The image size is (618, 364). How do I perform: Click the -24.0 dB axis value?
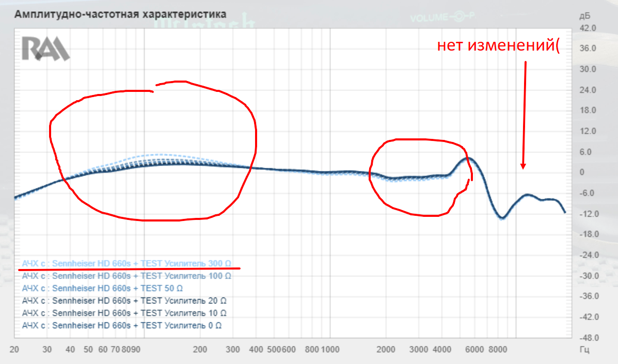pyautogui.click(x=589, y=255)
